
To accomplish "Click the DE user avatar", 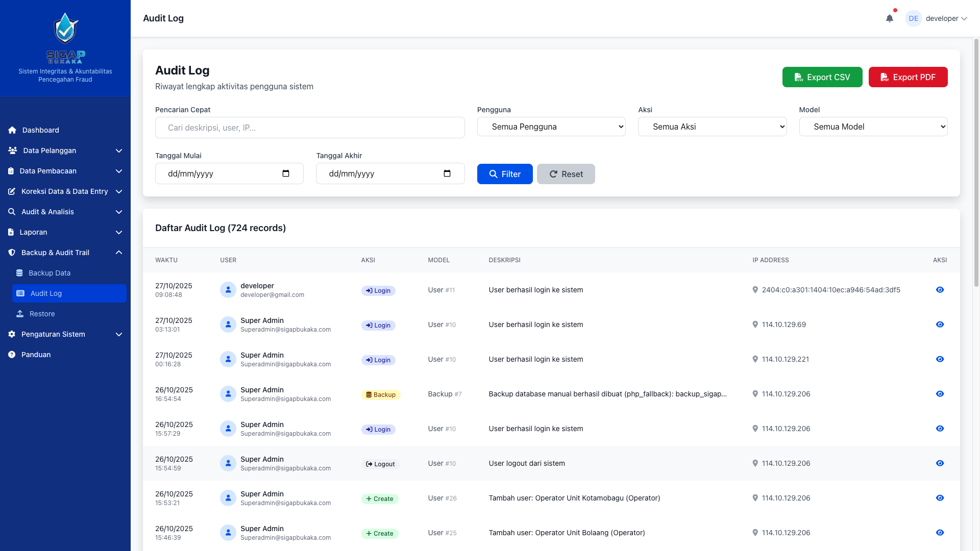I will pos(913,18).
